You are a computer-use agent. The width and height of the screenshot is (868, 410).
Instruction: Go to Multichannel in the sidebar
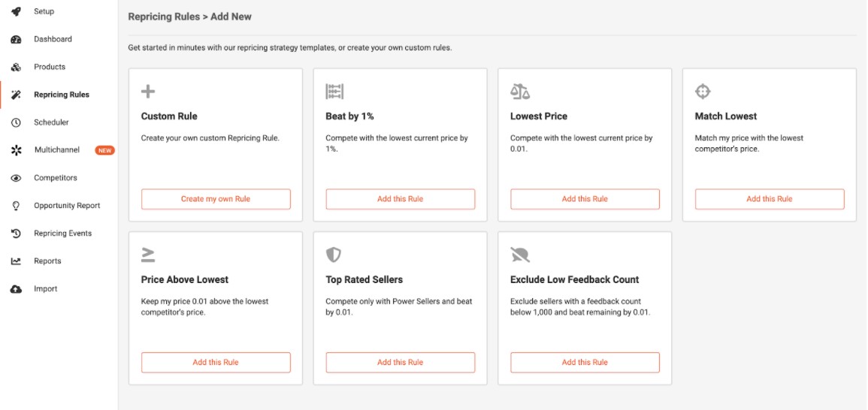pos(59,150)
